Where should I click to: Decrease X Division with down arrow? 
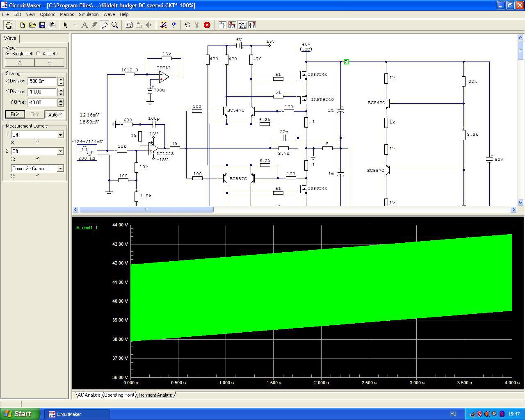(x=61, y=83)
